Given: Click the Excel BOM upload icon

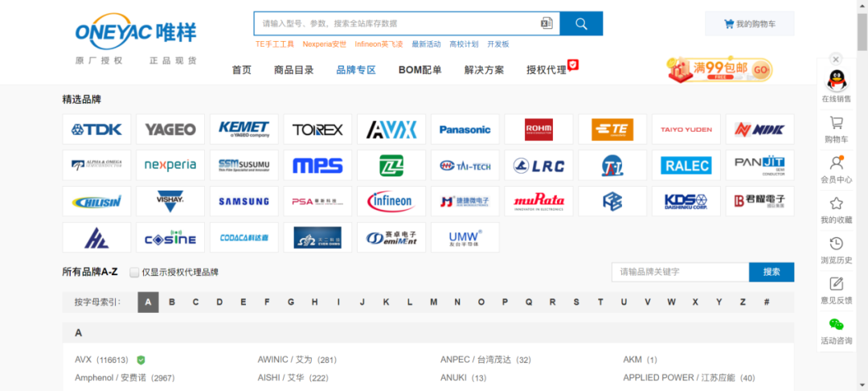Looking at the screenshot, I should pyautogui.click(x=547, y=23).
